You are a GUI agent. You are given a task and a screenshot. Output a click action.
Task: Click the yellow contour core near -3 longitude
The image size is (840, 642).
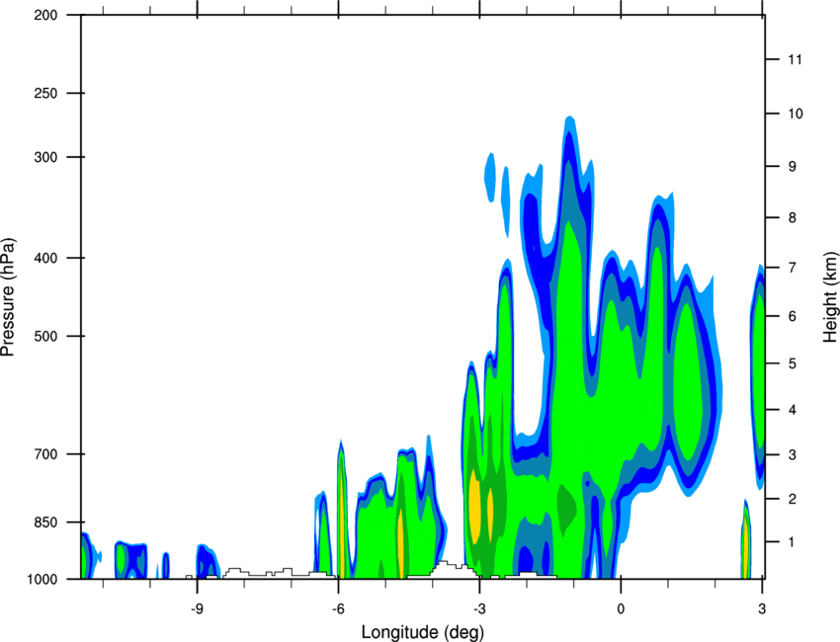point(474,506)
